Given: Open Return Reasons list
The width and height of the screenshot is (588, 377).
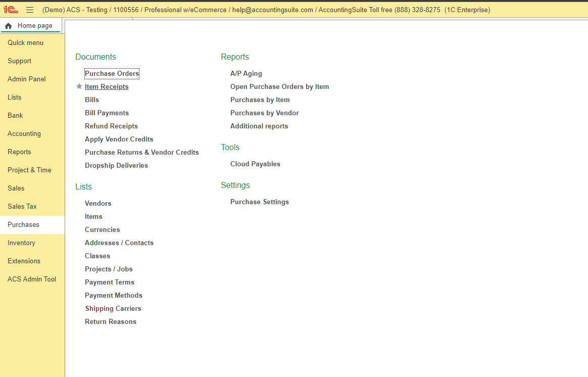Looking at the screenshot, I should (111, 321).
